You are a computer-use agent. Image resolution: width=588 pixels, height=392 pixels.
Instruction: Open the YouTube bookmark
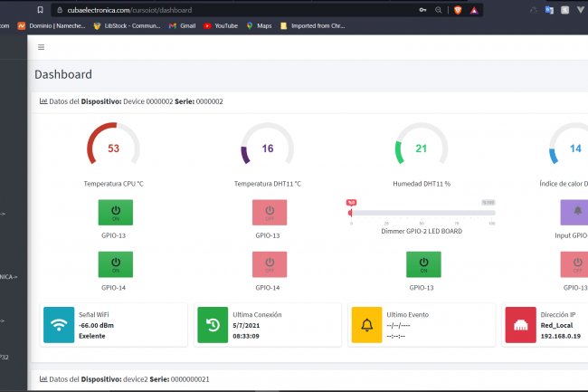pyautogui.click(x=220, y=26)
